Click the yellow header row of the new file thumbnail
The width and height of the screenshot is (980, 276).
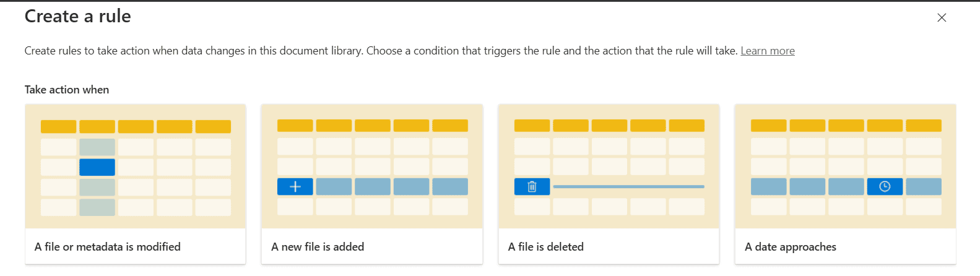click(x=372, y=126)
